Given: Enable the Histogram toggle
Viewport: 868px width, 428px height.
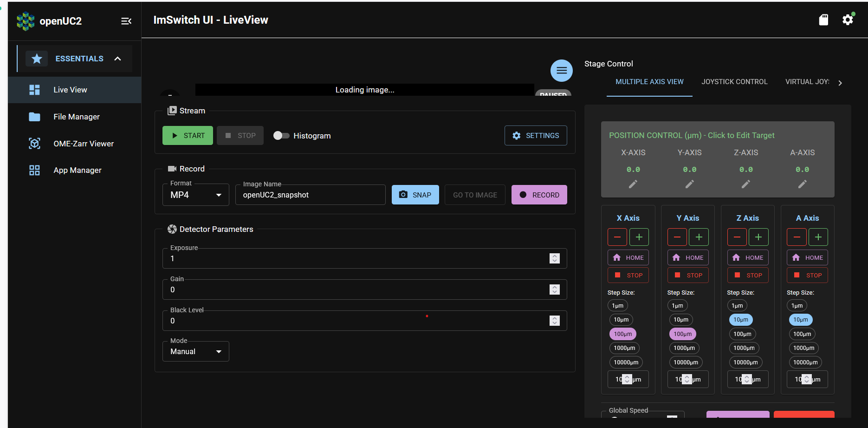Looking at the screenshot, I should click(x=281, y=135).
